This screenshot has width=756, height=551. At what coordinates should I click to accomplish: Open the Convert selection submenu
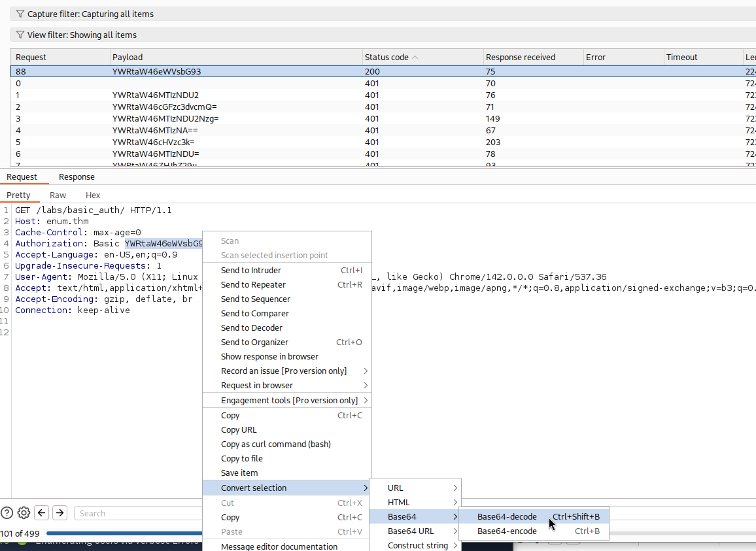click(x=287, y=488)
